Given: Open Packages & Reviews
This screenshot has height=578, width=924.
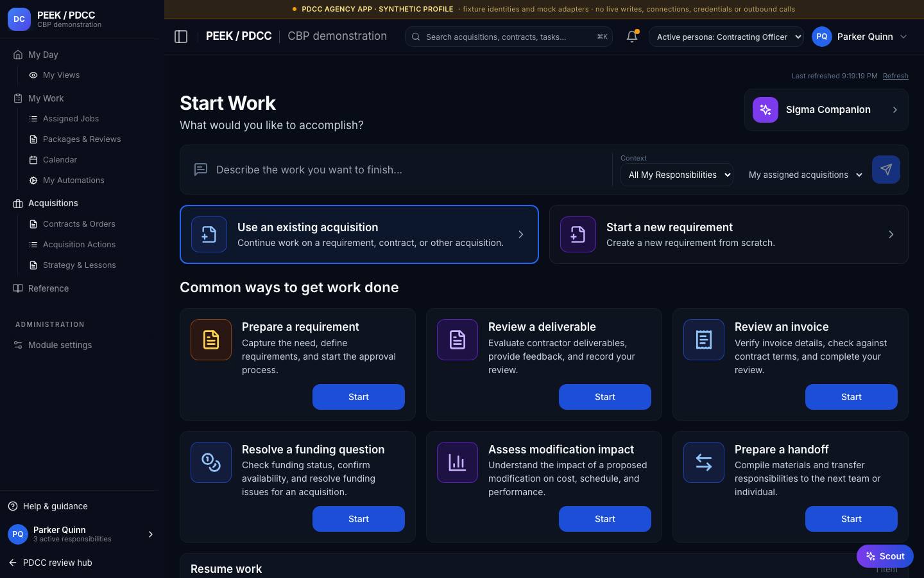Looking at the screenshot, I should (x=81, y=139).
